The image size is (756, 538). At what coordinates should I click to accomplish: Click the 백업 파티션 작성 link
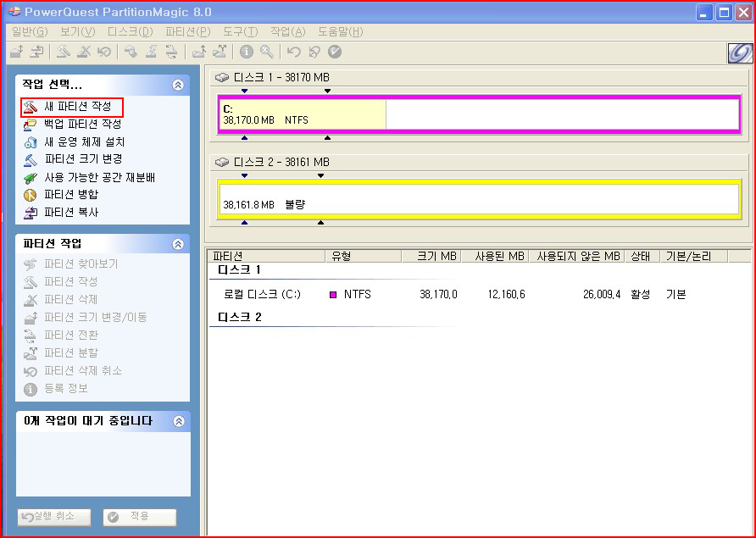pyautogui.click(x=82, y=125)
